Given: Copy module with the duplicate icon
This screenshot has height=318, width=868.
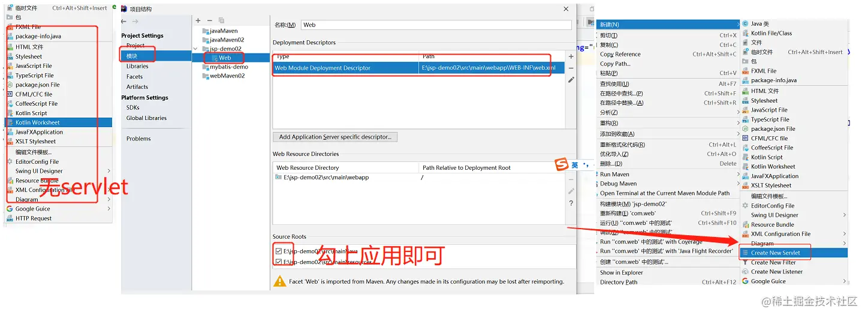Looking at the screenshot, I should (x=221, y=20).
